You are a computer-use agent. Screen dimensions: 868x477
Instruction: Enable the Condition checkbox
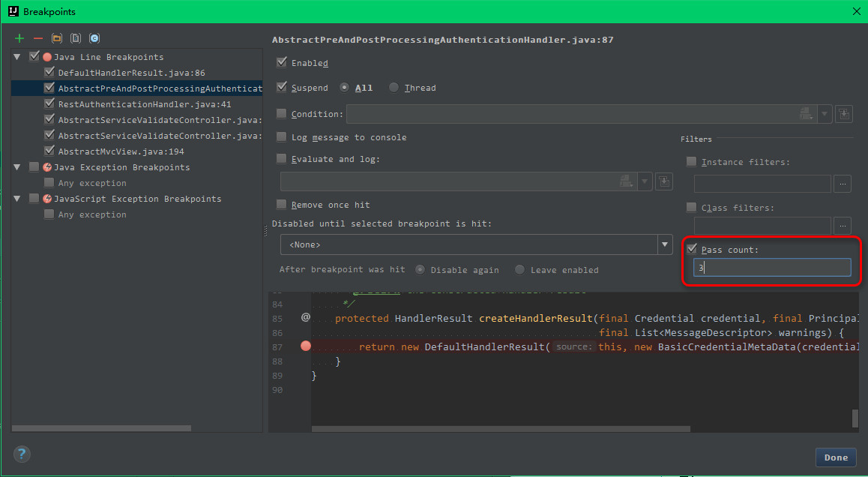(x=281, y=112)
